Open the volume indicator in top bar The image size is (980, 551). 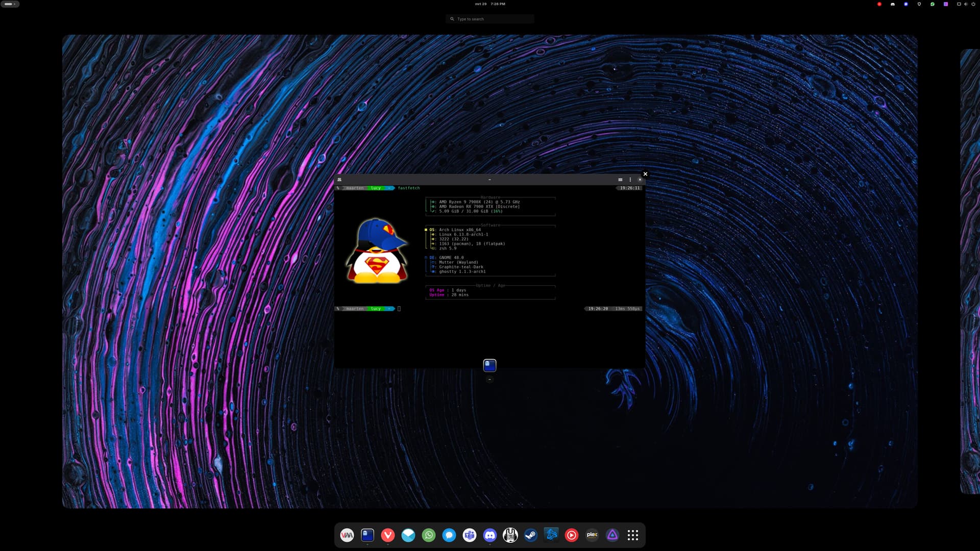pyautogui.click(x=966, y=4)
